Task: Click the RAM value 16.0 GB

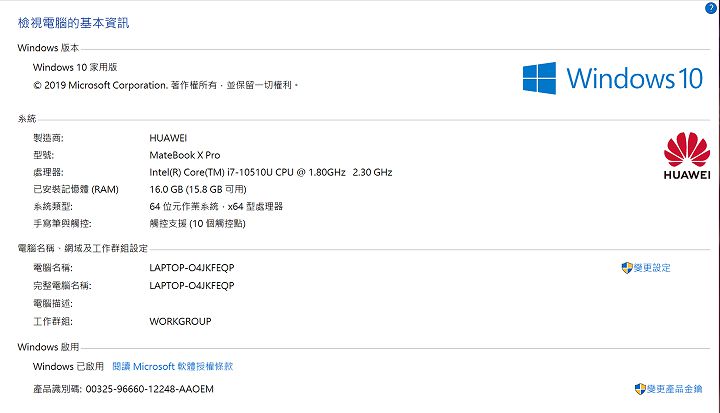Action: [198, 189]
